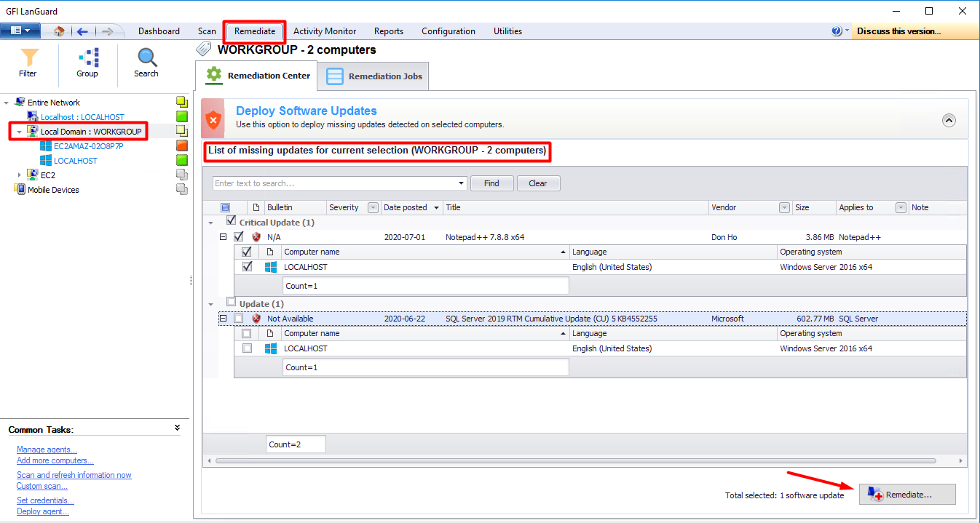Image resolution: width=980 pixels, height=523 pixels.
Task: Switch to the Scan tab
Action: click(207, 31)
